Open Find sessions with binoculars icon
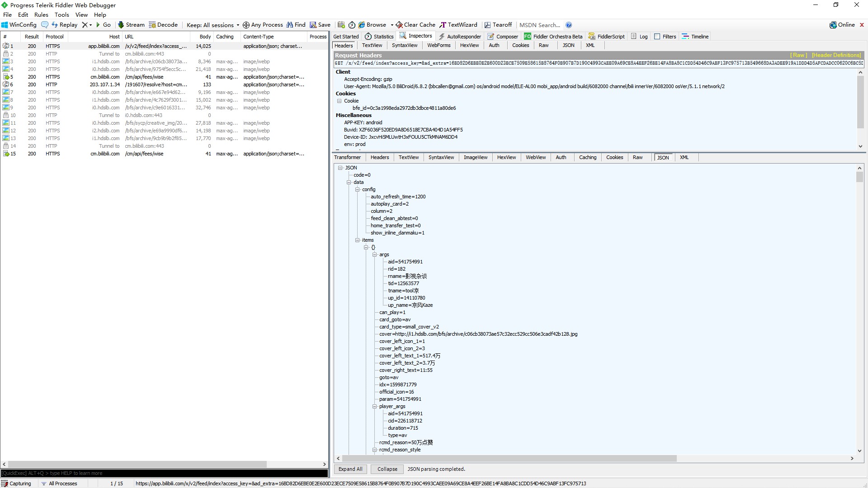Screen dimensions: 868x488 click(296, 25)
